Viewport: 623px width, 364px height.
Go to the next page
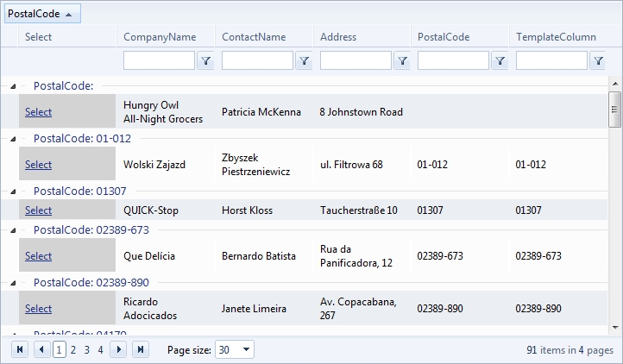point(119,349)
